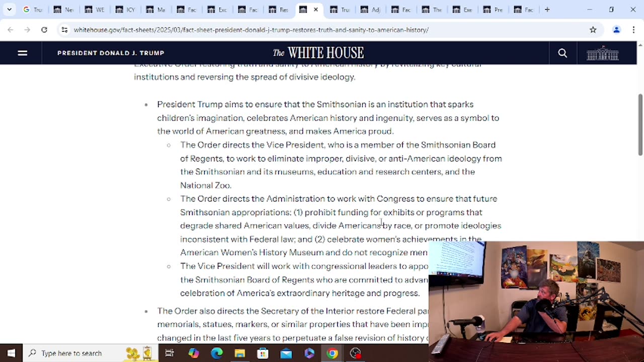Switch to the Google 'Tru' tab
Screen dimensions: 644x362
[x=33, y=10]
